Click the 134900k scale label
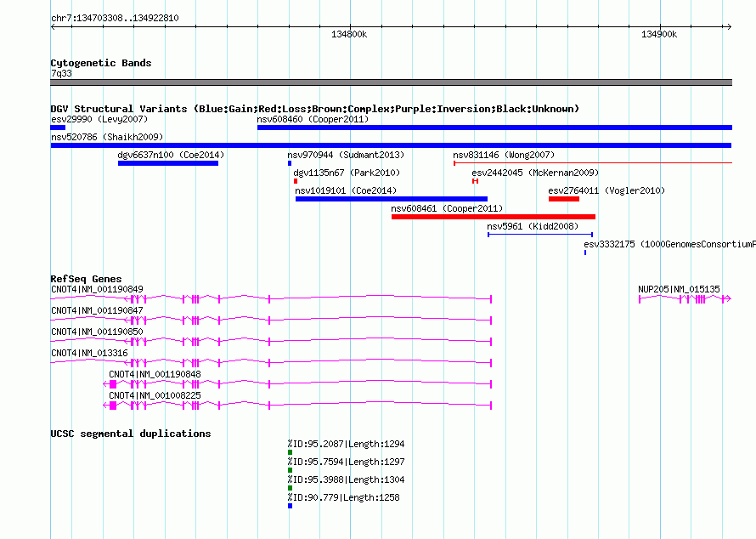This screenshot has height=539, width=756. coord(659,34)
